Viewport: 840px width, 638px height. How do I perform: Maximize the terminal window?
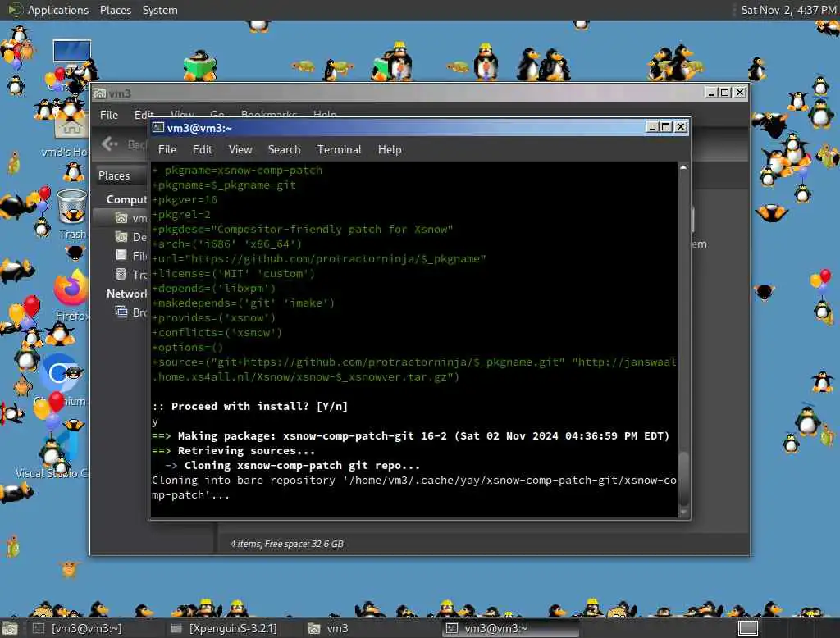666,127
